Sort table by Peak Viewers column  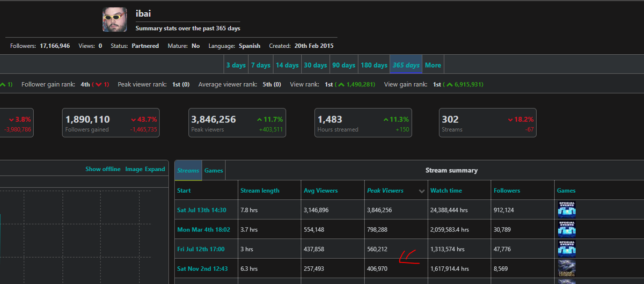pyautogui.click(x=385, y=191)
